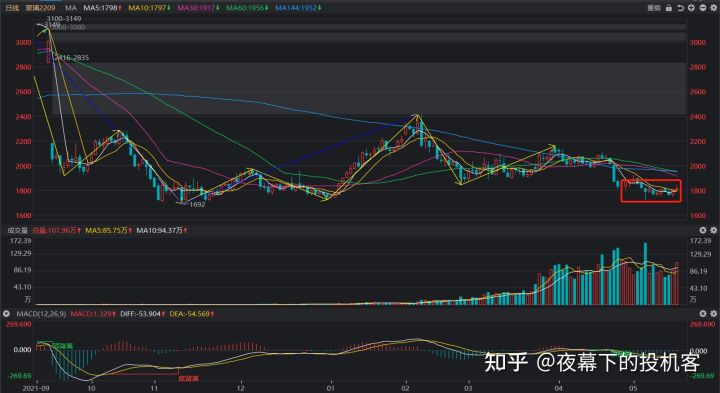
Task: Click the 01 month marker on time axis
Action: point(331,388)
